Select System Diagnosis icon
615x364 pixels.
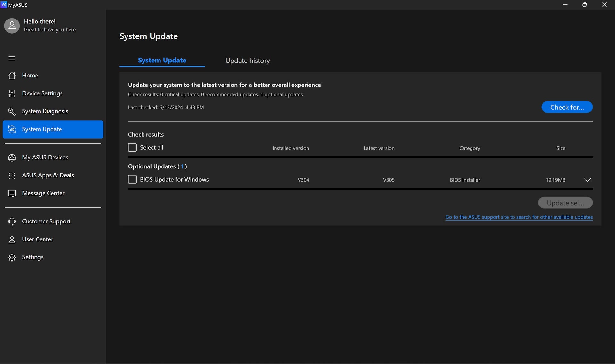tap(12, 111)
